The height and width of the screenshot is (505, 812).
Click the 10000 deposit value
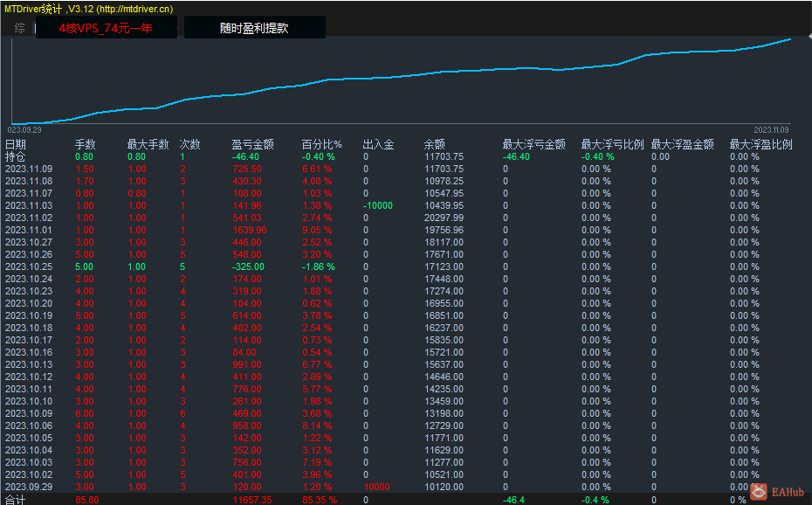click(x=376, y=487)
